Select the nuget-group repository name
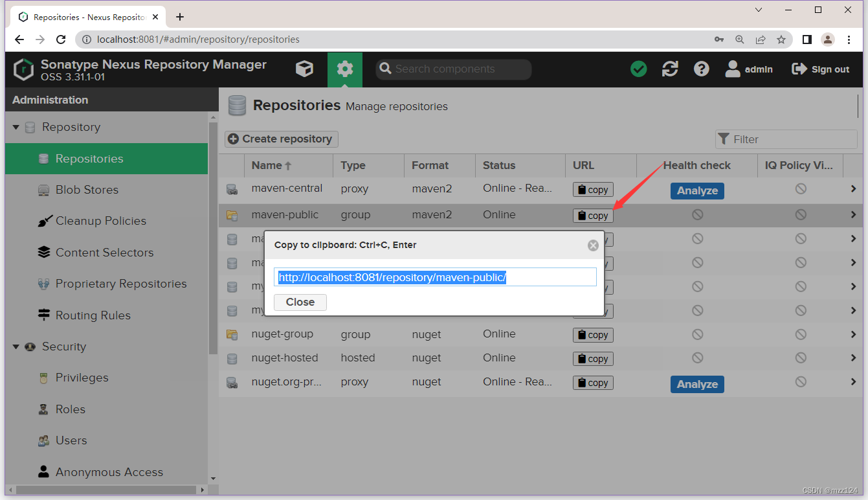 [x=282, y=334]
